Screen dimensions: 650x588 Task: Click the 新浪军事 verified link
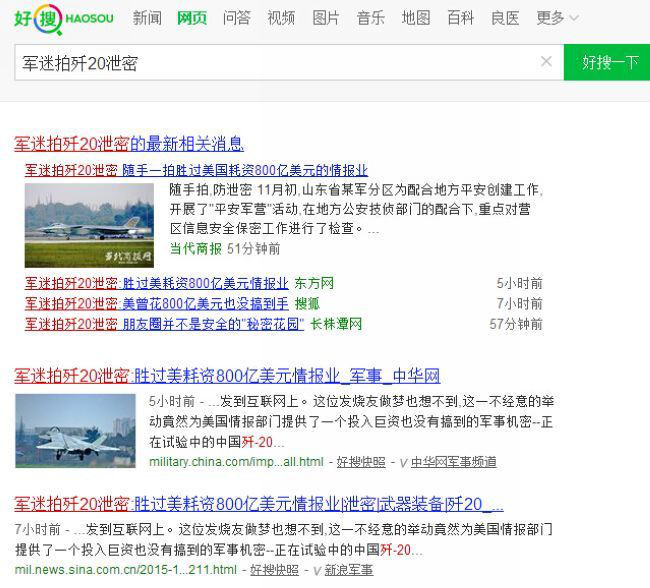(348, 569)
